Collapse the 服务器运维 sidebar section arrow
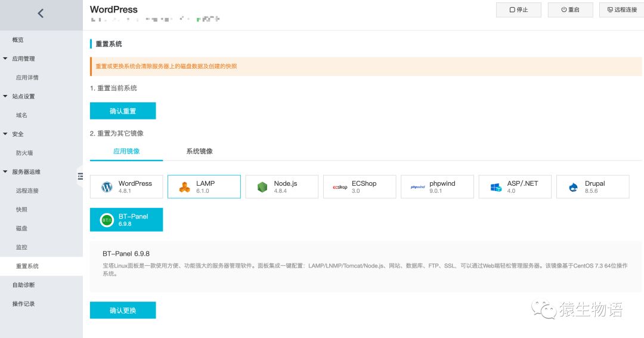Screen dimensions: 644x338 tap(5, 172)
